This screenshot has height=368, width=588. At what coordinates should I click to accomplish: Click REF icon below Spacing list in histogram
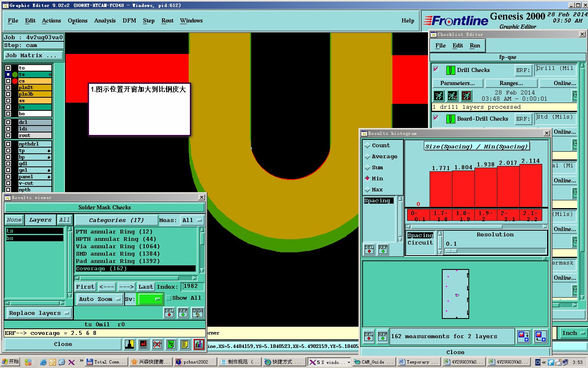(x=383, y=249)
